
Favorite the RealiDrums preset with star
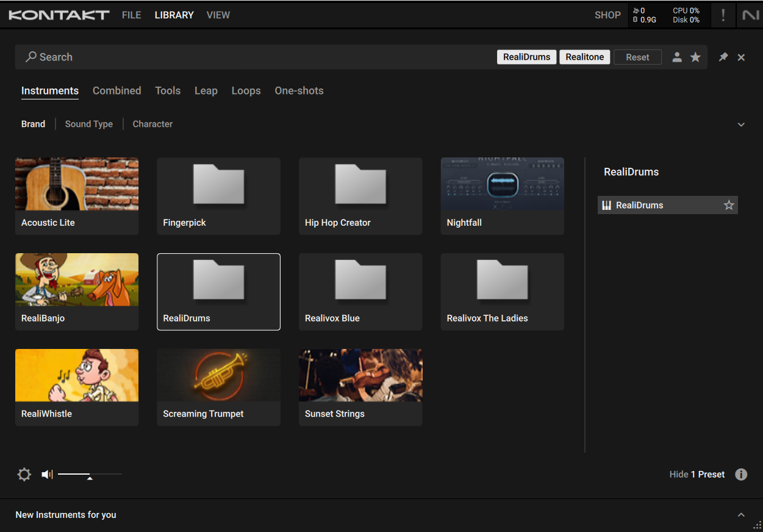click(x=729, y=205)
